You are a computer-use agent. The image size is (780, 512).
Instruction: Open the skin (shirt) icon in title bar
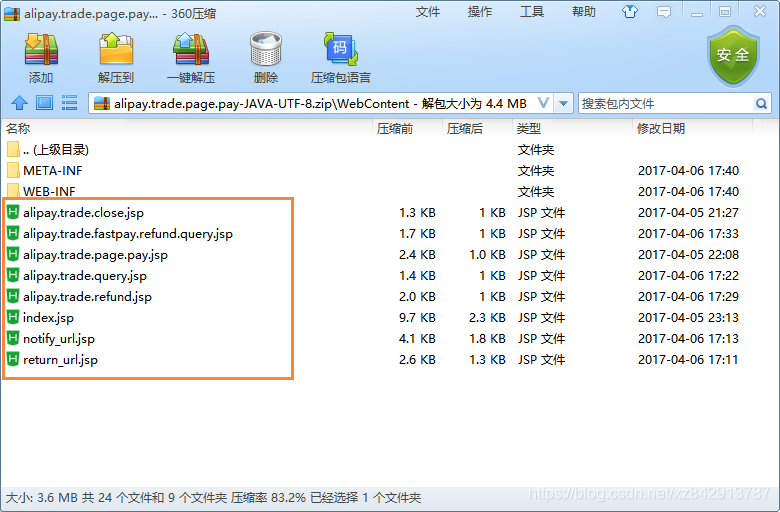coord(630,12)
